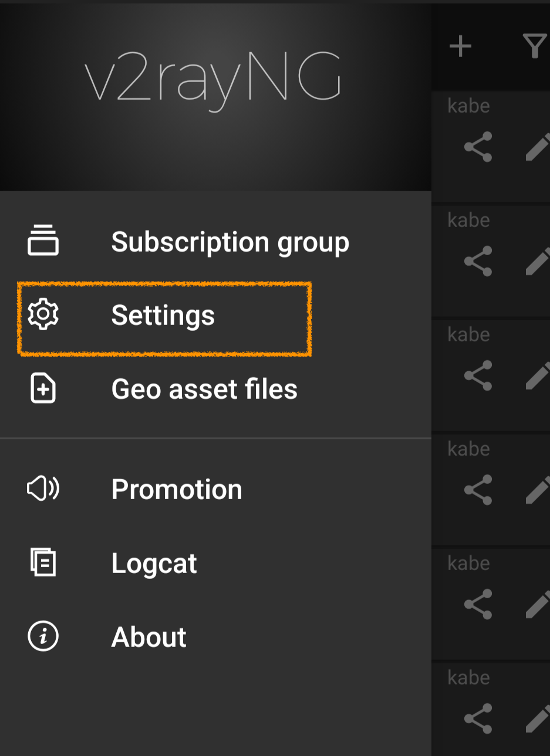Screen dimensions: 550x756
Task: Open Geo asset files
Action: (x=215, y=389)
